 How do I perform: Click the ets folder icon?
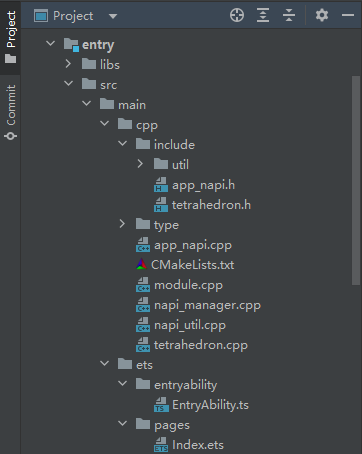(x=125, y=364)
